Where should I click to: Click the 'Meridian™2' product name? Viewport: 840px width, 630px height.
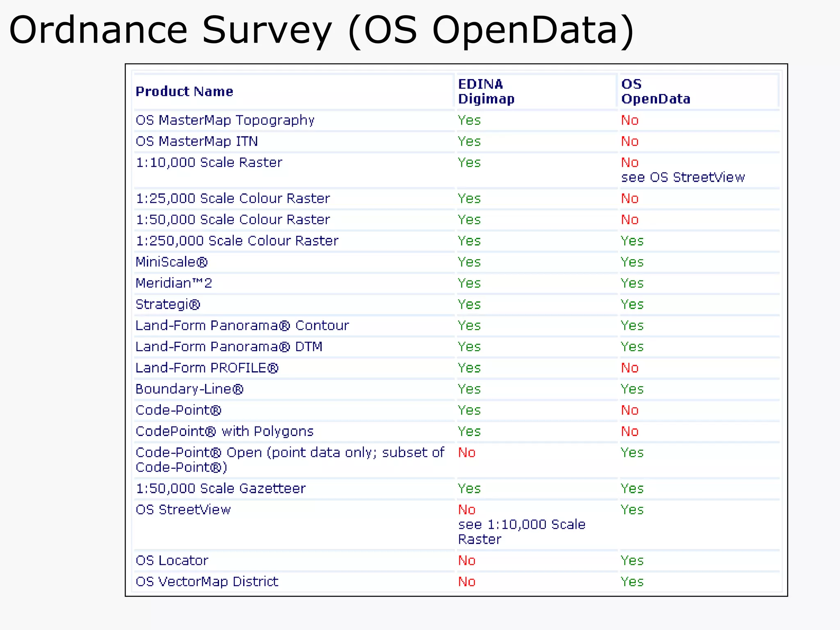click(173, 283)
